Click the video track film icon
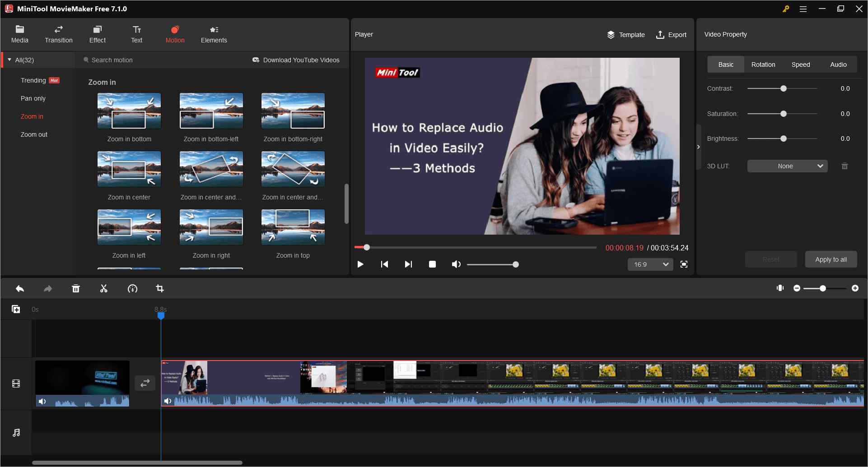The height and width of the screenshot is (467, 868). pyautogui.click(x=16, y=384)
